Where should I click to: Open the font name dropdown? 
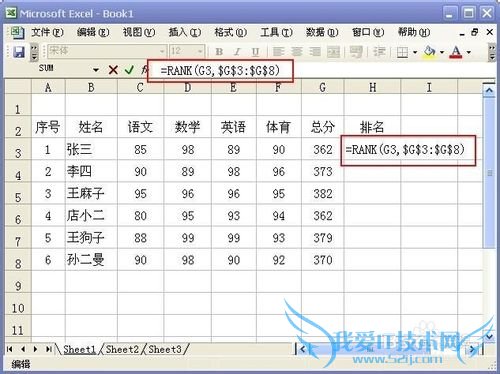162,51
